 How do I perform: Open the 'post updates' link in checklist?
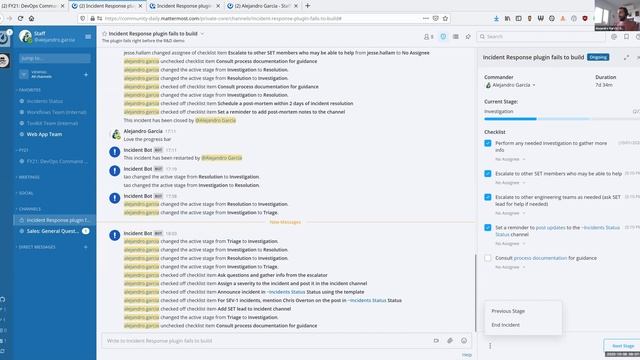[550, 227]
